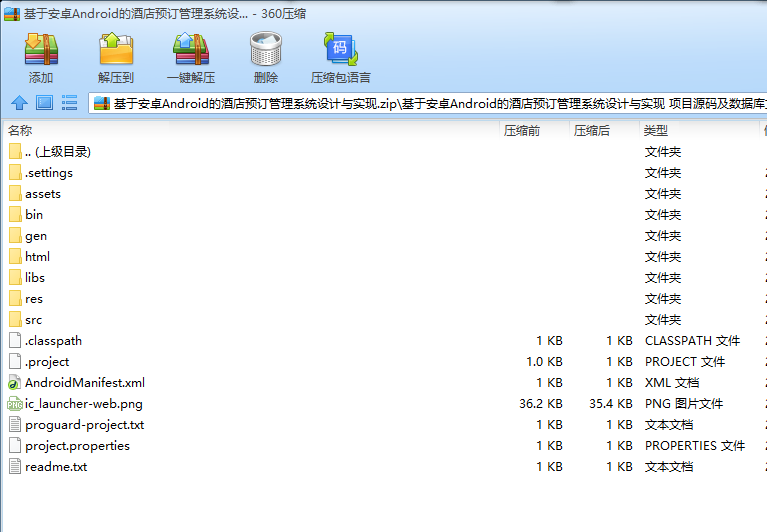Click the 'PROPERTIES 文件' type cell
The image size is (767, 532).
coord(695,446)
